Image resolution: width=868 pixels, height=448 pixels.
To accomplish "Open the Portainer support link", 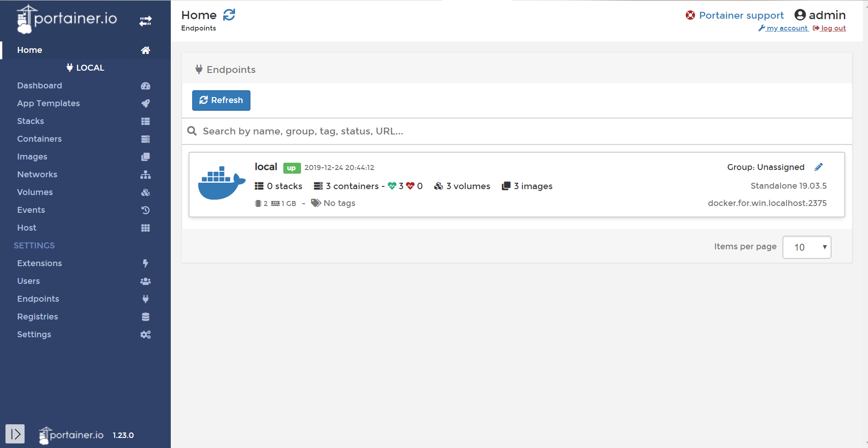I will [741, 15].
